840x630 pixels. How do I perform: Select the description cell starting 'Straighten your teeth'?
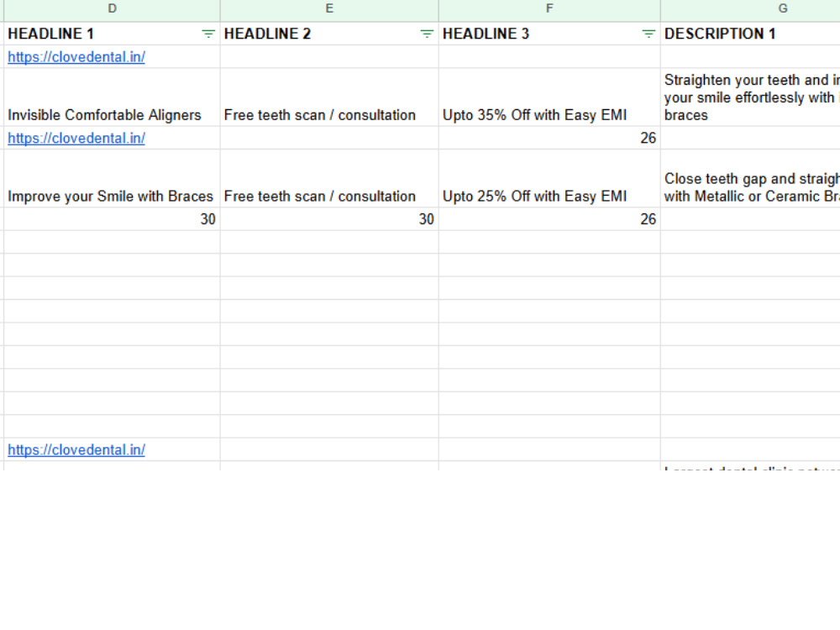(x=750, y=97)
